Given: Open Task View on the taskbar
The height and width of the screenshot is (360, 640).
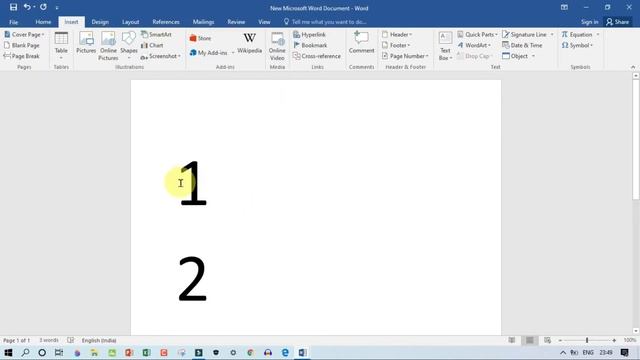Looking at the screenshot, I should [59, 352].
